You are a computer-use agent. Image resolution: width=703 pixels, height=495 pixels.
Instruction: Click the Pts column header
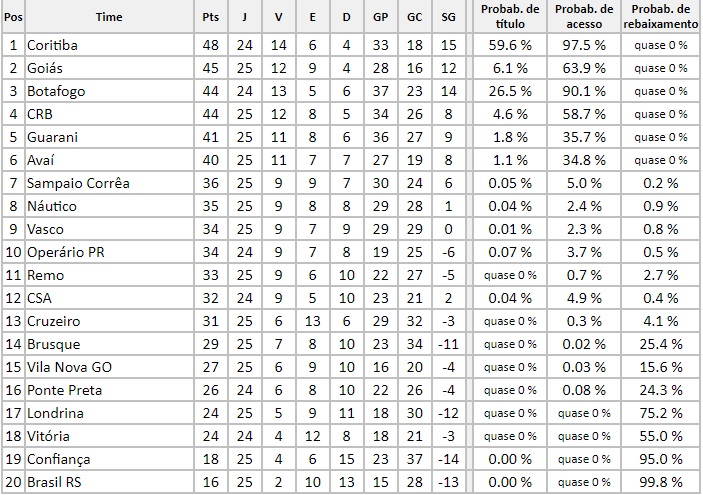210,17
